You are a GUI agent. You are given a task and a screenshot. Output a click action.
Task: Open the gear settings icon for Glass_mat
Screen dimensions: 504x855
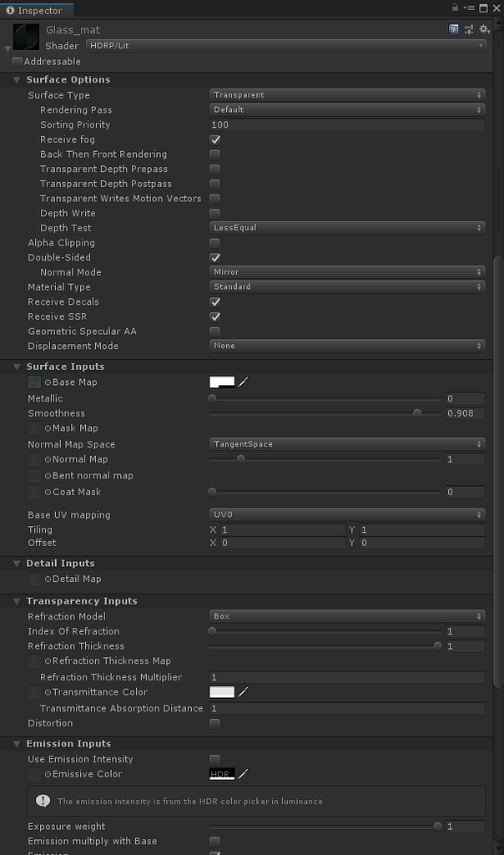484,29
